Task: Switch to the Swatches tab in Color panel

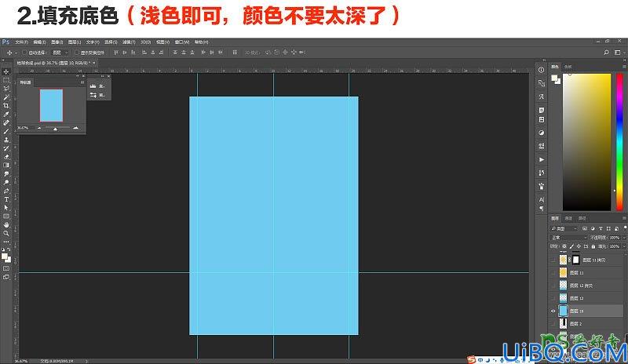Action: (x=568, y=67)
